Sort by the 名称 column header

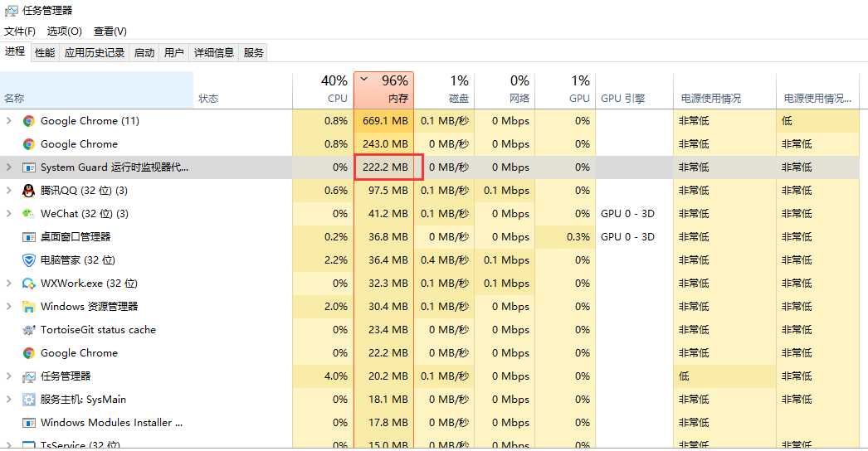(96, 90)
